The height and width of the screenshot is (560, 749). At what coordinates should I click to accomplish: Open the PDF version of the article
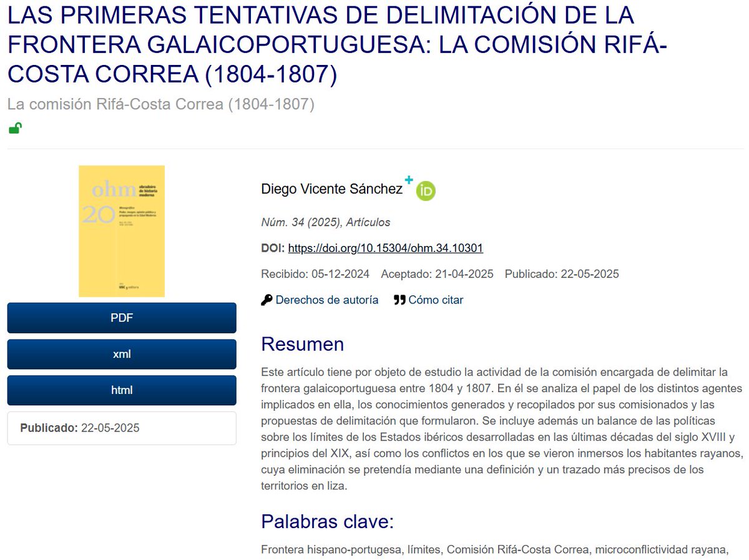122,318
